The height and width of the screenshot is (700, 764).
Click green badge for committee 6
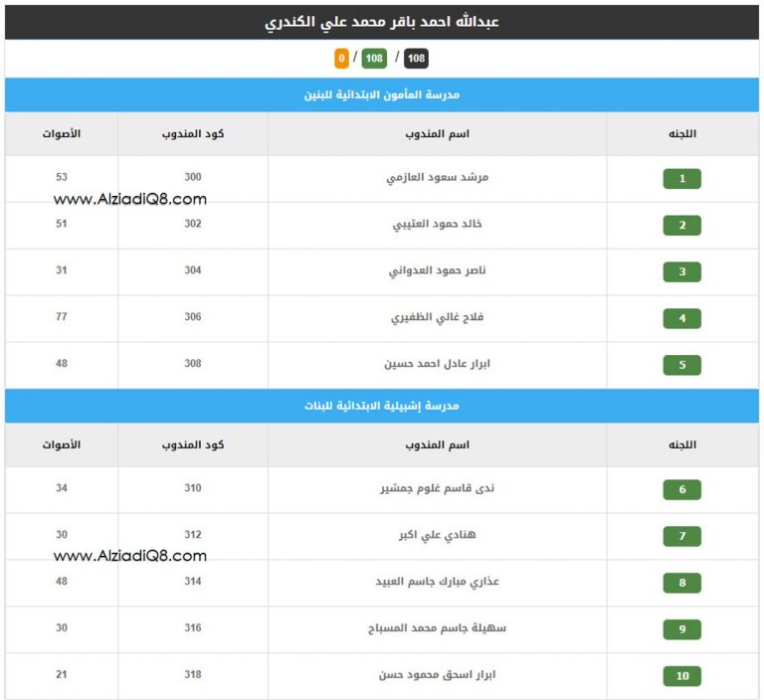[x=681, y=490]
